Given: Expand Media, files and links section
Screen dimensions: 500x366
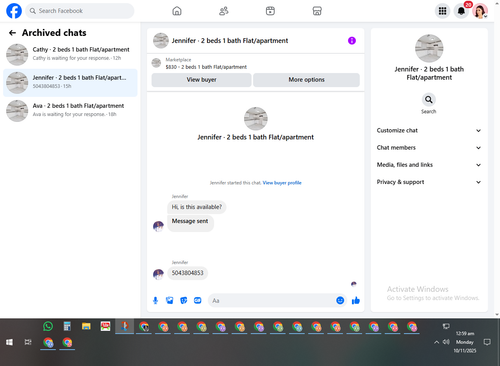Looking at the screenshot, I should [x=429, y=165].
